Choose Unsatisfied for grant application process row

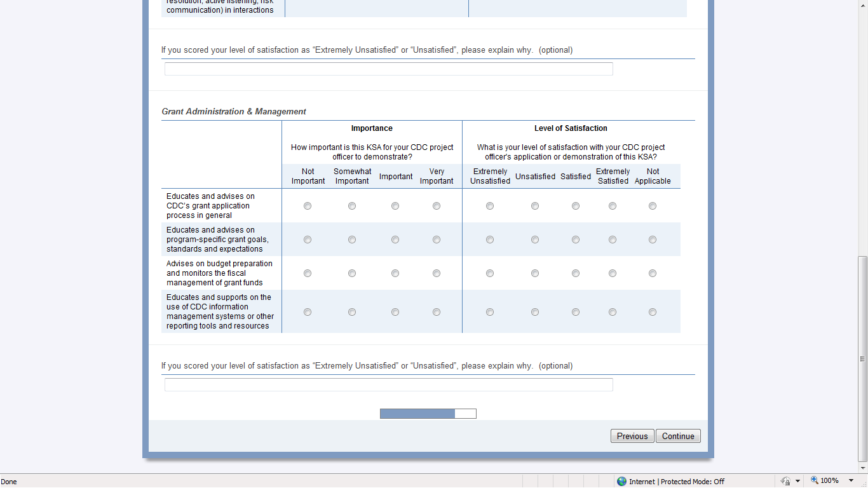pyautogui.click(x=535, y=206)
